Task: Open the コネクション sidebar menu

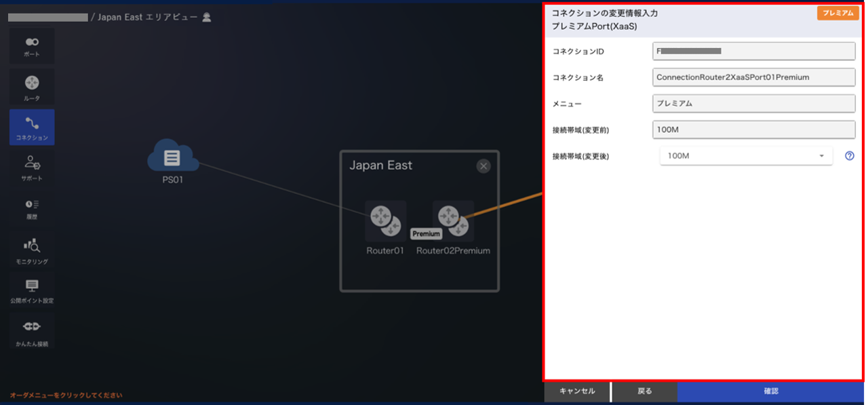Action: click(32, 128)
